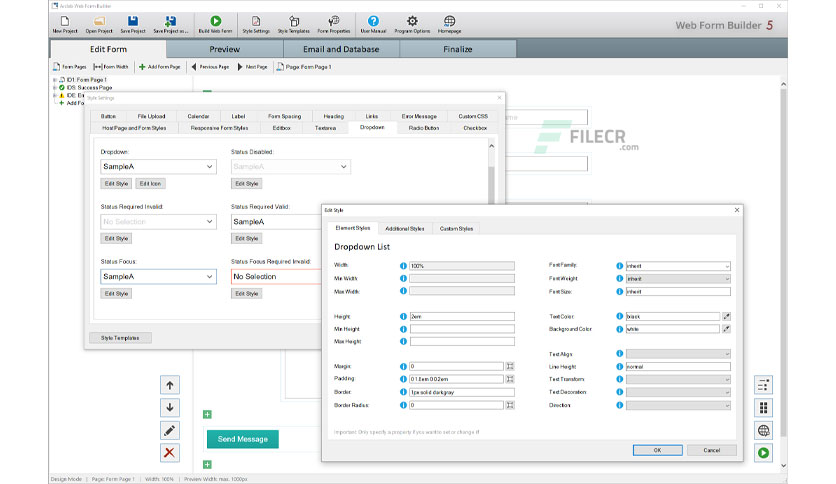Open Status Focus SampleA dropdown
The image size is (836, 484).
(x=158, y=276)
